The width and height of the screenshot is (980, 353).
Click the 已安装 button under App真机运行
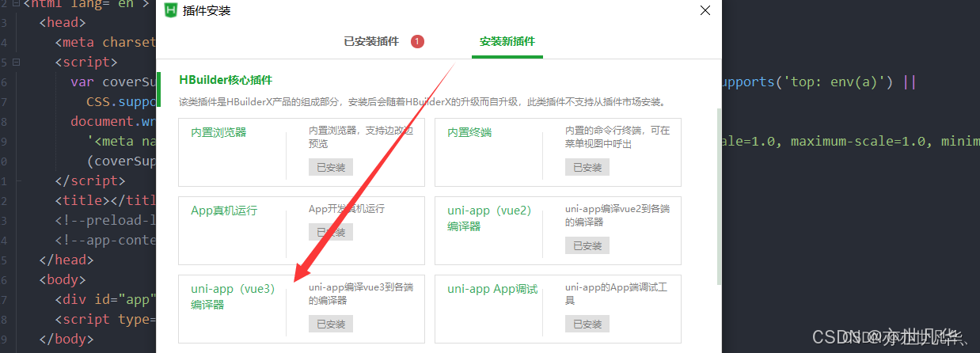click(x=331, y=232)
